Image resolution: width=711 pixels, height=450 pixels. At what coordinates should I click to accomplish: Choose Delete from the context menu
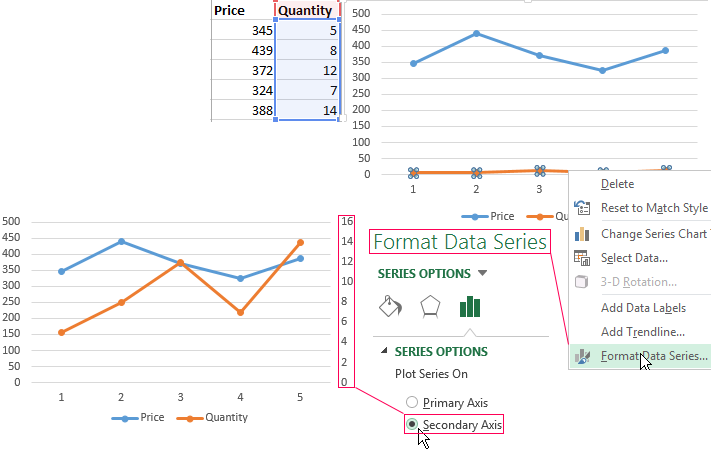[617, 184]
